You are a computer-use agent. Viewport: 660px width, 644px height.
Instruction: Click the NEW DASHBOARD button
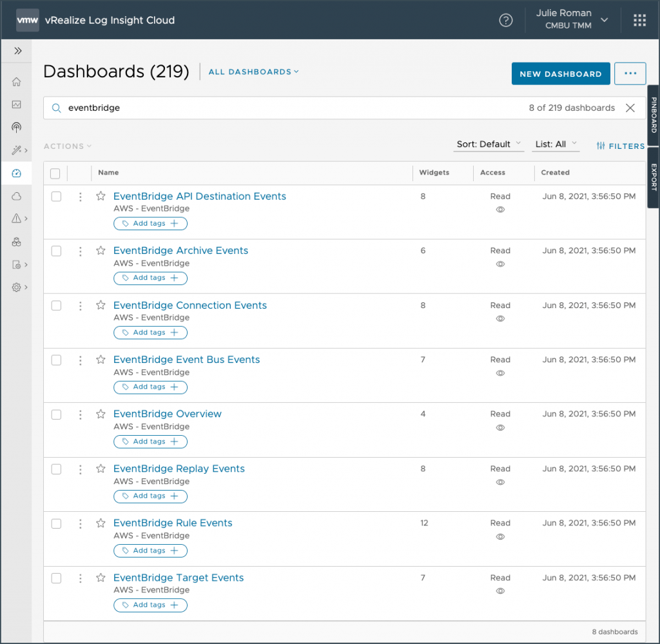pos(561,73)
